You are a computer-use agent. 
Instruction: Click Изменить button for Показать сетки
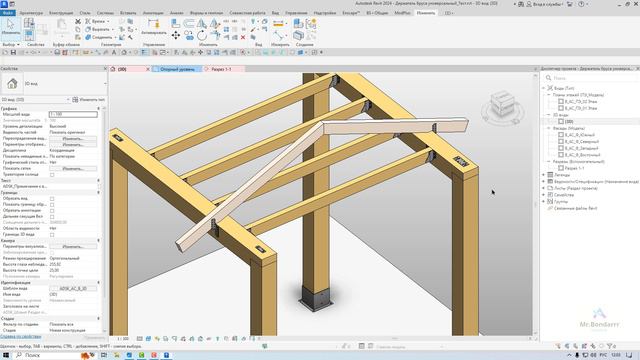(73, 169)
